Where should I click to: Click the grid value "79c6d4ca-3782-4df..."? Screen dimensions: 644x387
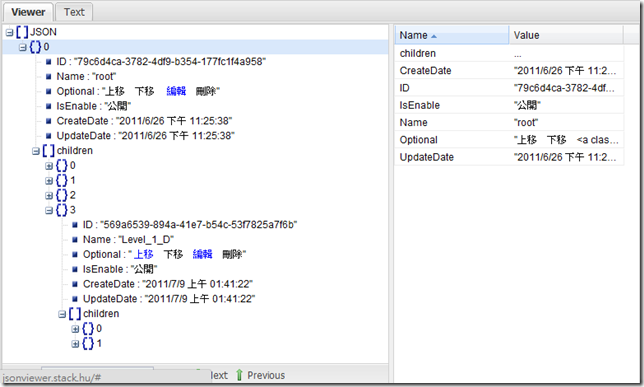pos(564,88)
